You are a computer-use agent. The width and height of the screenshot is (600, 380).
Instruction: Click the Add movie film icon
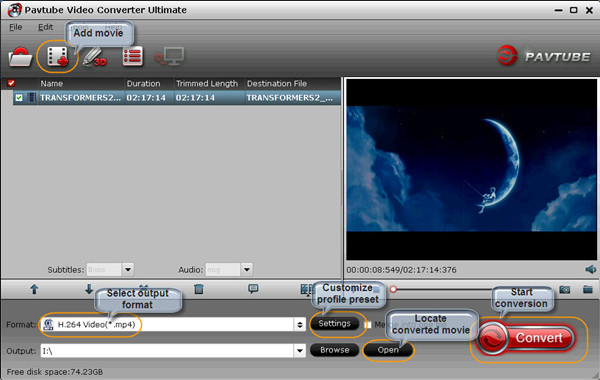tap(57, 57)
